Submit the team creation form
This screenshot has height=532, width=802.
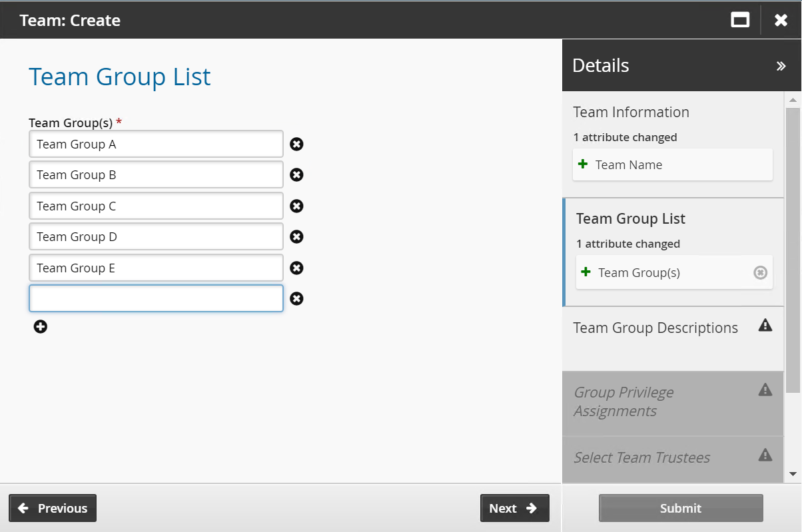tap(680, 508)
